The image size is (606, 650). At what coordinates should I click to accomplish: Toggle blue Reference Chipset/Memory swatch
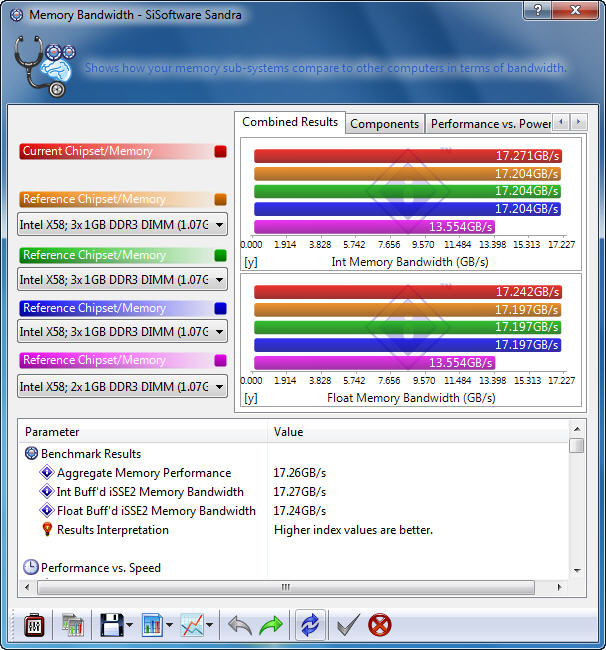point(221,308)
